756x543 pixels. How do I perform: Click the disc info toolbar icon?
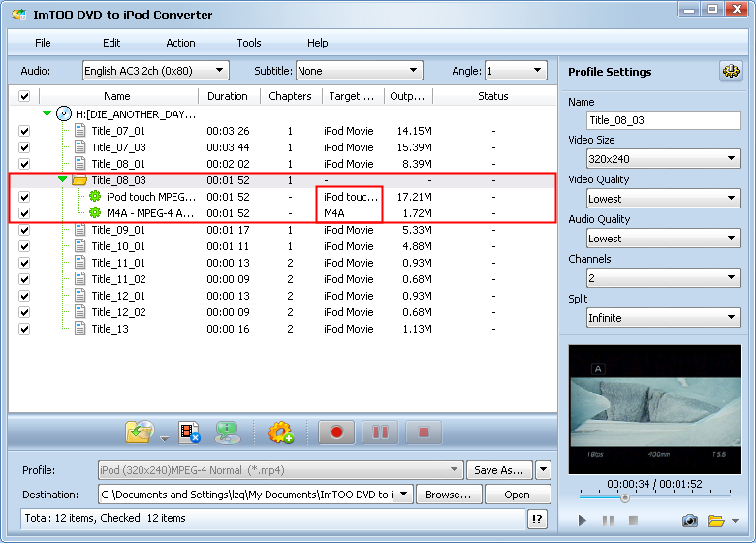click(x=227, y=432)
